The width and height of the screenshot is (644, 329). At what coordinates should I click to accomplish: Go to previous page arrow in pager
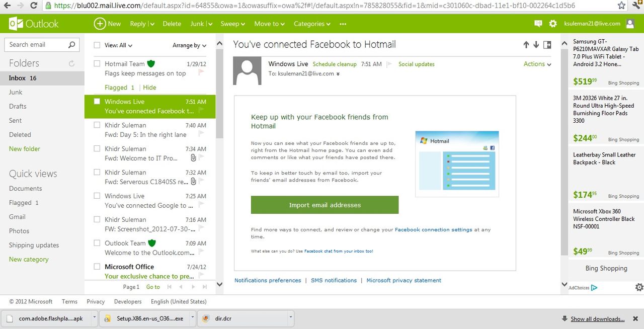(x=181, y=287)
